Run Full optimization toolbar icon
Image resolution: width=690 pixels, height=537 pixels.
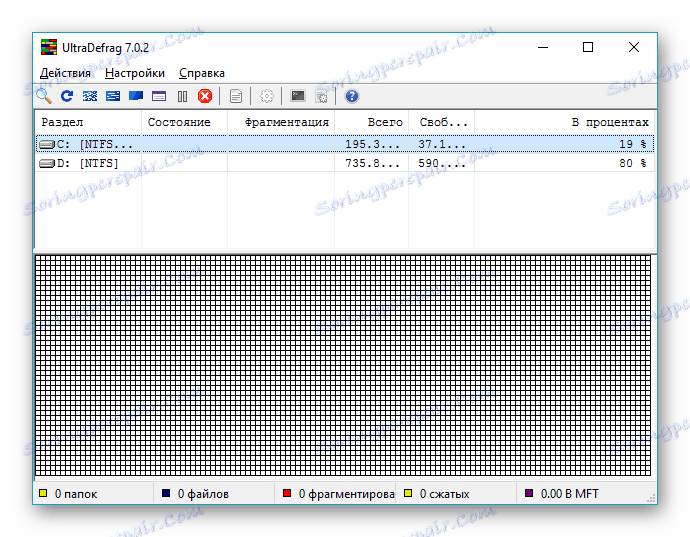136,96
